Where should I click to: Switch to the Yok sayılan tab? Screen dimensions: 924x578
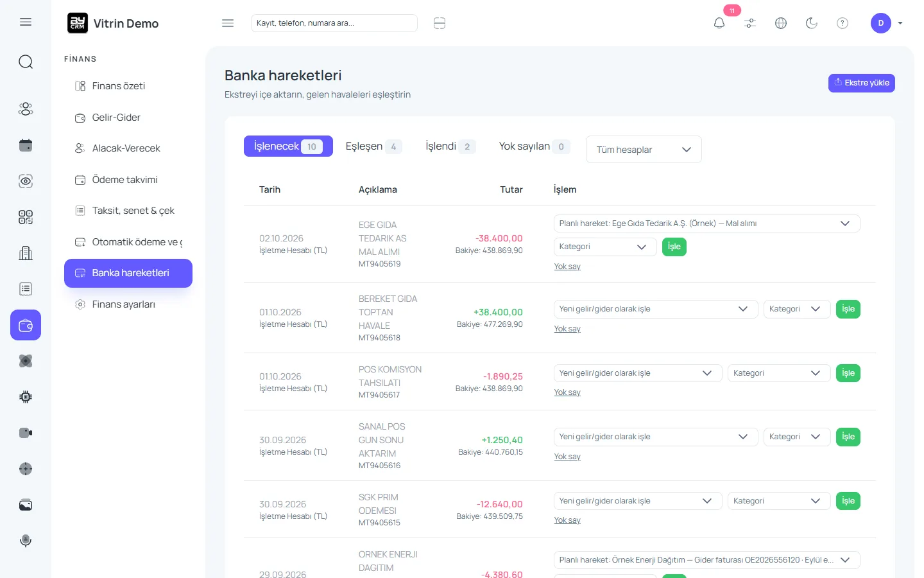point(534,146)
